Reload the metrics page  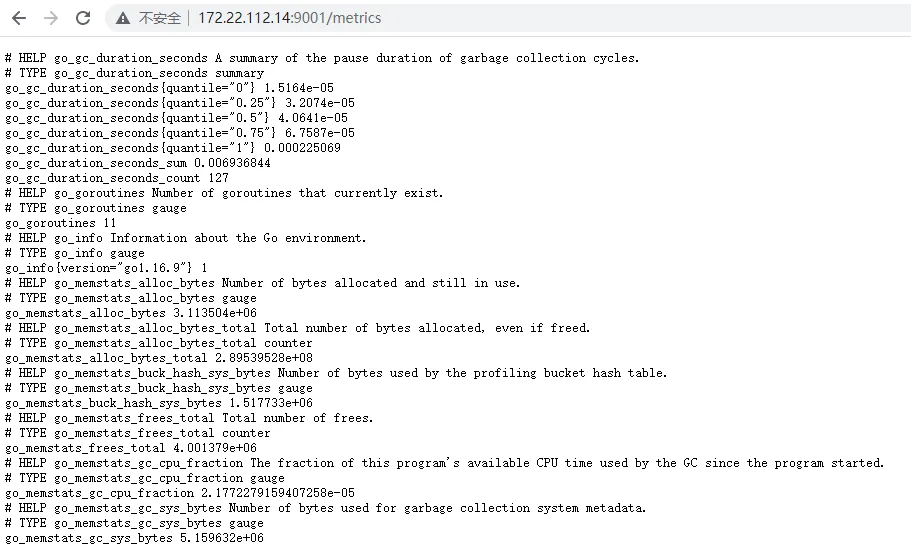pyautogui.click(x=83, y=18)
